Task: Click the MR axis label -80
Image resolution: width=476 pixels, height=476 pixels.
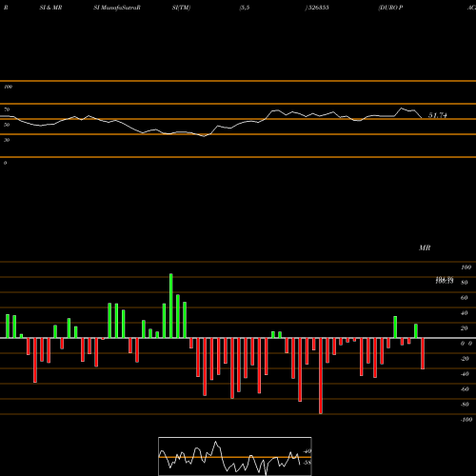Action: [x=465, y=405]
